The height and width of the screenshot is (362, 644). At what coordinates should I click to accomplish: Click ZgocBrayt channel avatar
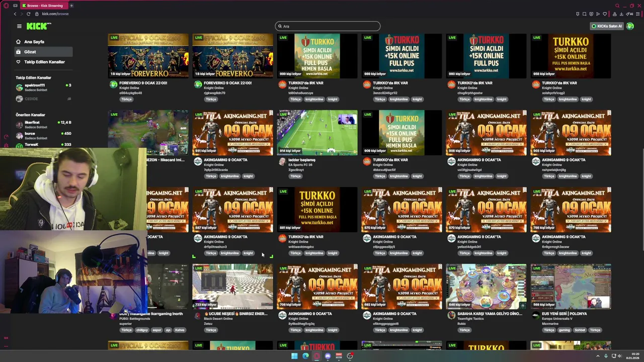coord(282,161)
